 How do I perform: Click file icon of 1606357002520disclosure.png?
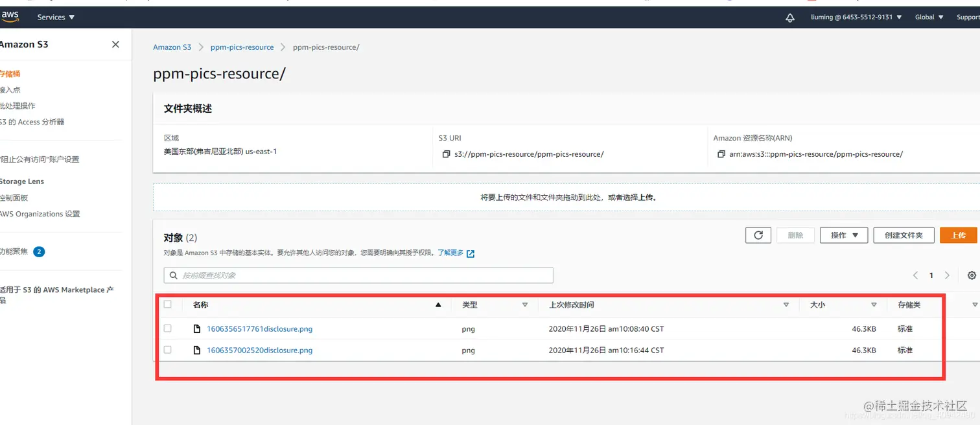point(197,350)
